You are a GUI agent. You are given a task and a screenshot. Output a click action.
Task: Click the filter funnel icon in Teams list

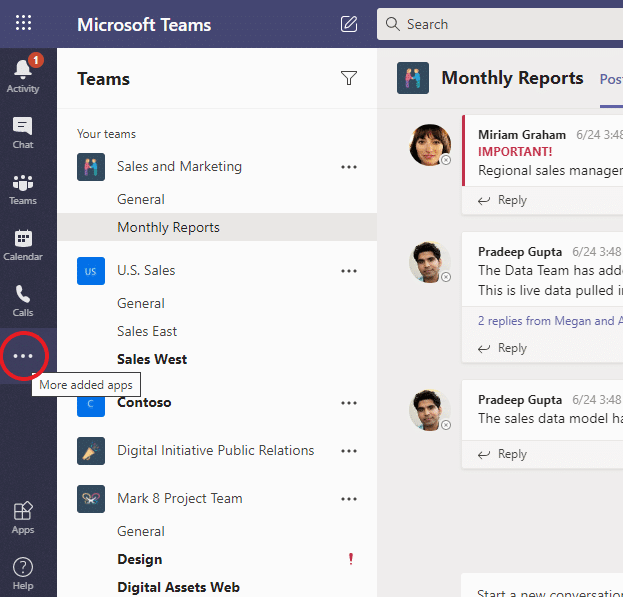click(349, 78)
